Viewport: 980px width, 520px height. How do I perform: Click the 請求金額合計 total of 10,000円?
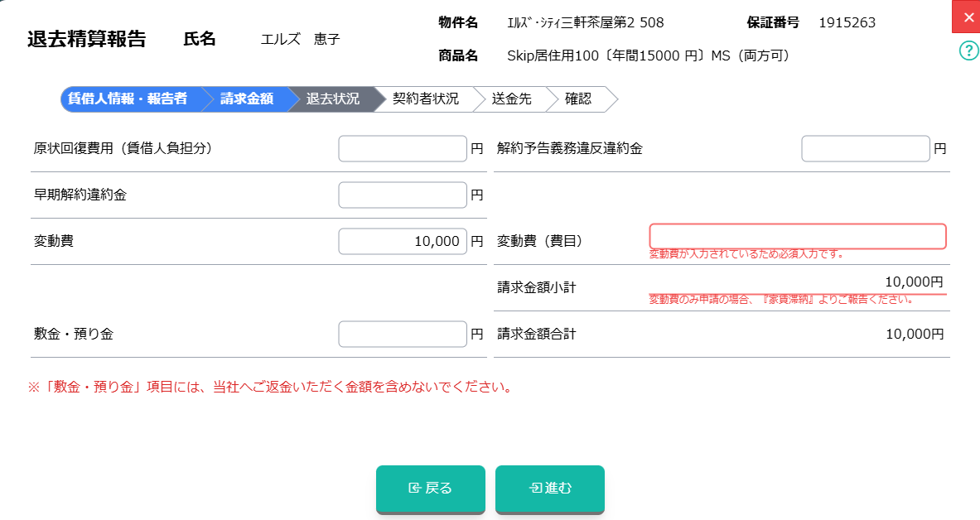(x=915, y=335)
